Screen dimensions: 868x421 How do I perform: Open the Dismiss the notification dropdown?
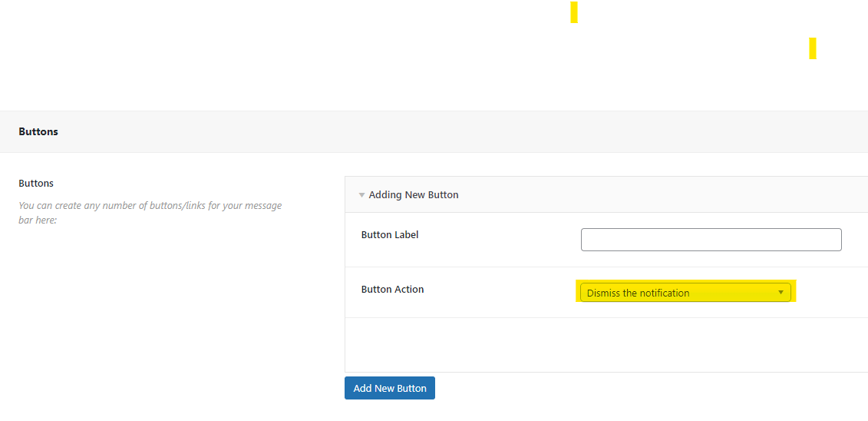click(675, 293)
